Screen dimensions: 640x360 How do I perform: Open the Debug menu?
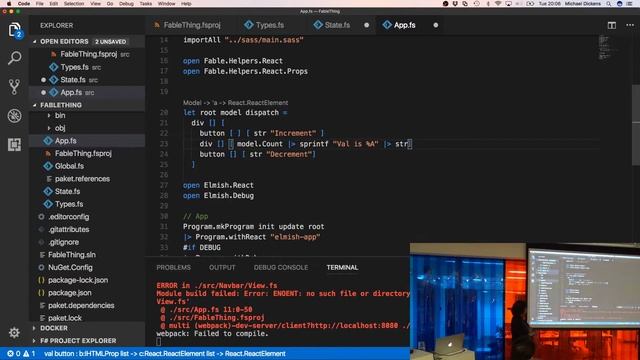click(x=126, y=4)
